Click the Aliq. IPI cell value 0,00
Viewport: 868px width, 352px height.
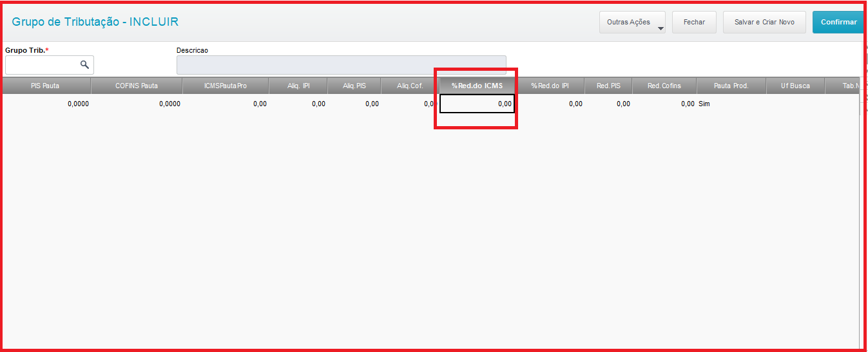coord(318,104)
